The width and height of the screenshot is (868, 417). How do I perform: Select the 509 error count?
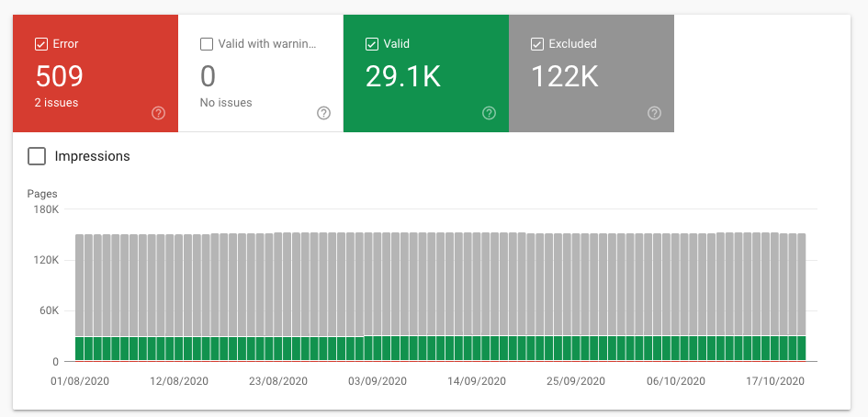click(x=60, y=77)
